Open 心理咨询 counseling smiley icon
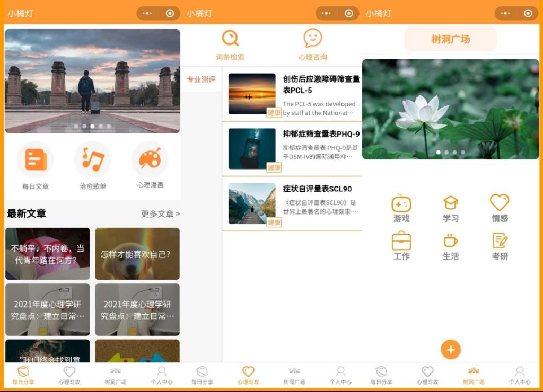This screenshot has width=543, height=392. (x=313, y=39)
